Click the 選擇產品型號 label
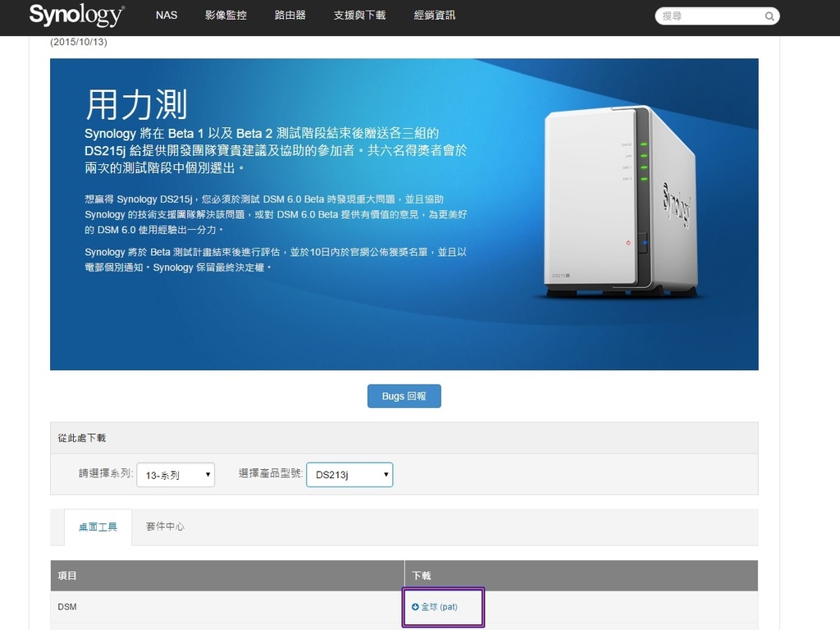This screenshot has height=630, width=840. tap(271, 473)
